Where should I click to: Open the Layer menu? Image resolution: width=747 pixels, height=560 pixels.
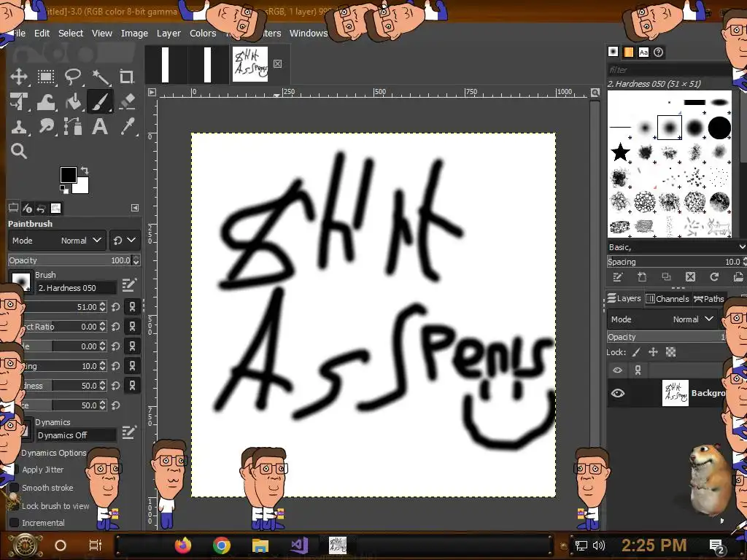click(169, 33)
